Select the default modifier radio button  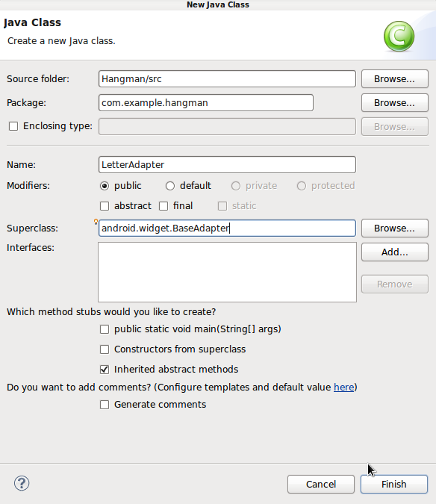click(170, 186)
